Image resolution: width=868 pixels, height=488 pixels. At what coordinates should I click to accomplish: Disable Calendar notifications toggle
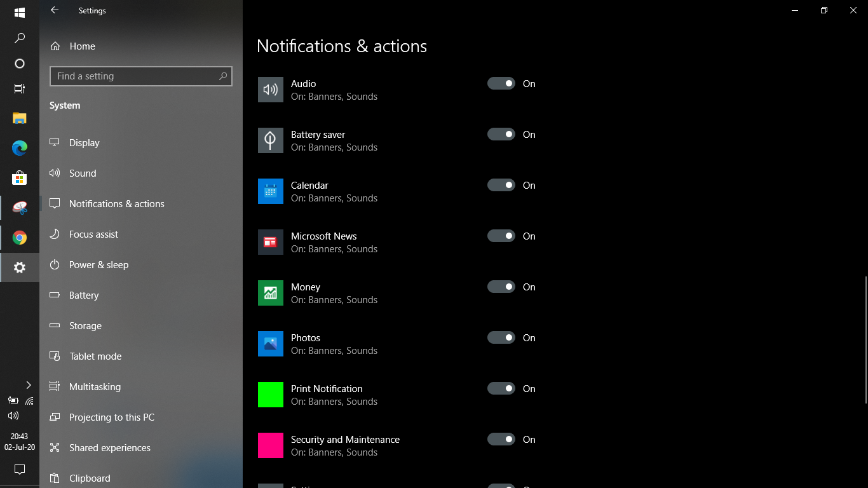pos(501,185)
